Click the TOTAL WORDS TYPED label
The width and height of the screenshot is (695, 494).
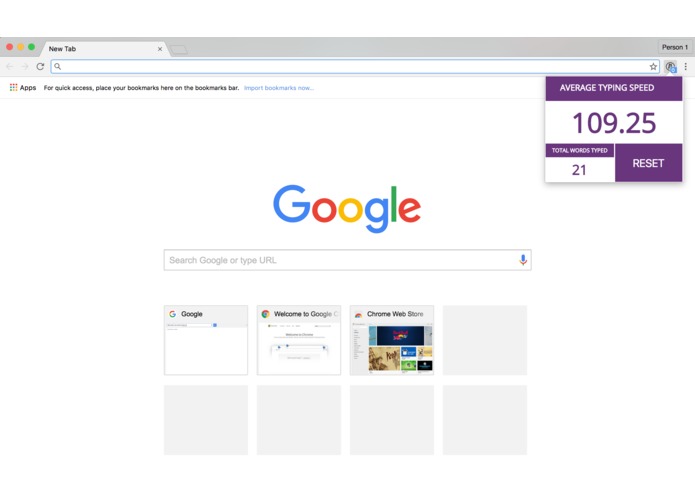tap(579, 151)
